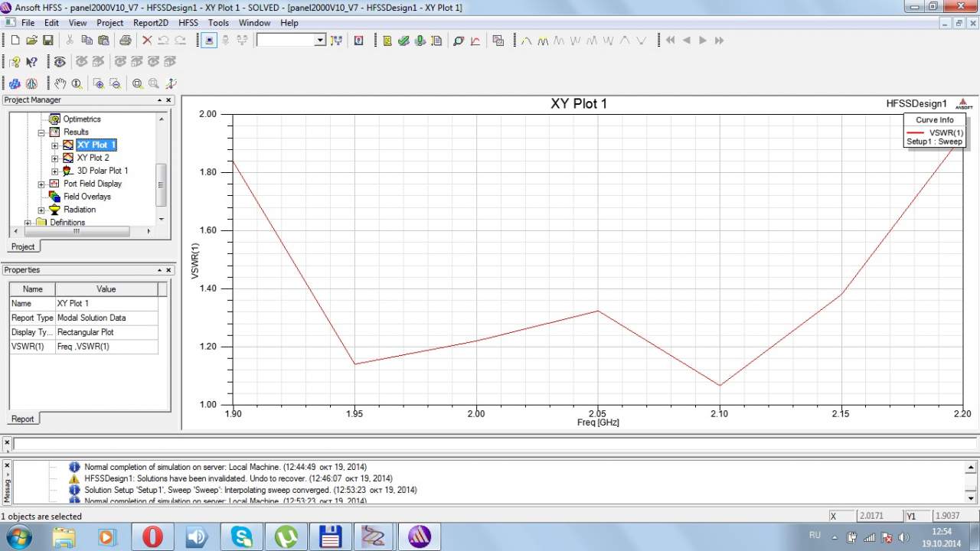980x551 pixels.
Task: Print using the printer toolbar icon
Action: coord(126,41)
